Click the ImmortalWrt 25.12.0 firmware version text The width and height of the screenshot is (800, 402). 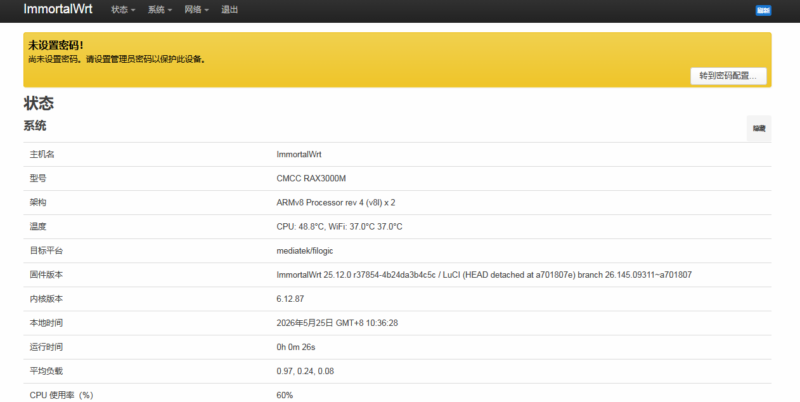484,274
